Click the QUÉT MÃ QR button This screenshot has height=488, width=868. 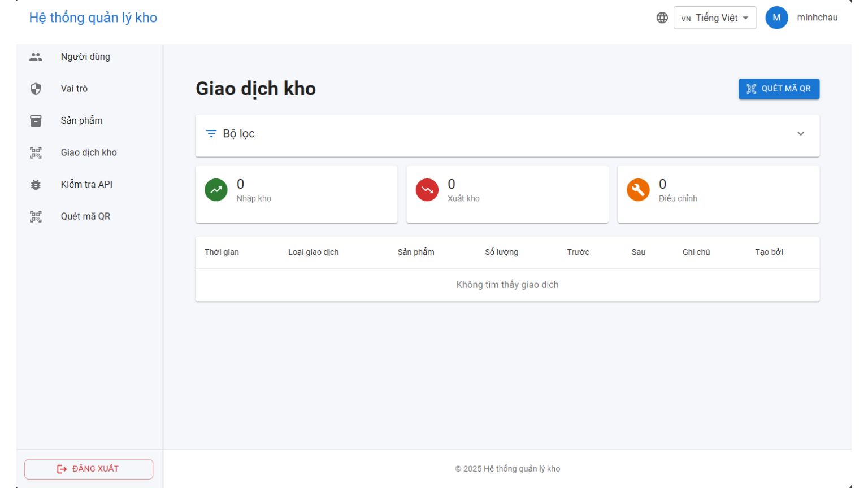(779, 89)
